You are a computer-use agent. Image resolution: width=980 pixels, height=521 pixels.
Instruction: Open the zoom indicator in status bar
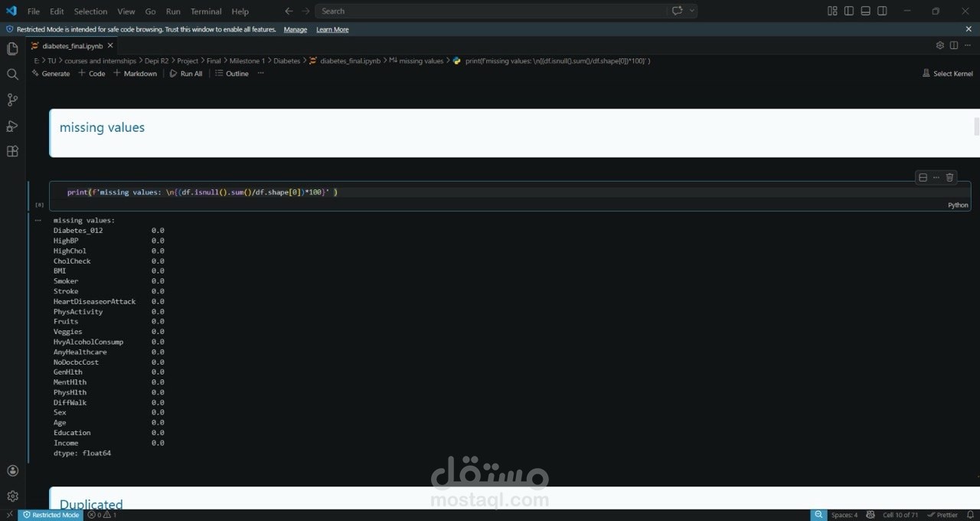coord(818,515)
